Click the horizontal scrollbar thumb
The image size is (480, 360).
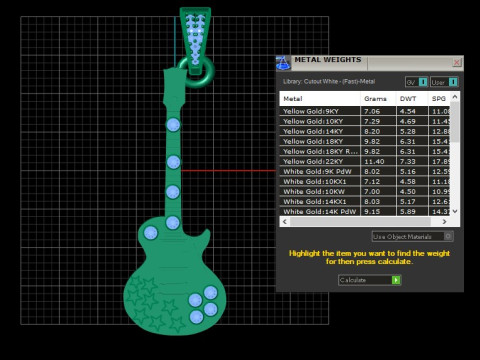coord(360,222)
